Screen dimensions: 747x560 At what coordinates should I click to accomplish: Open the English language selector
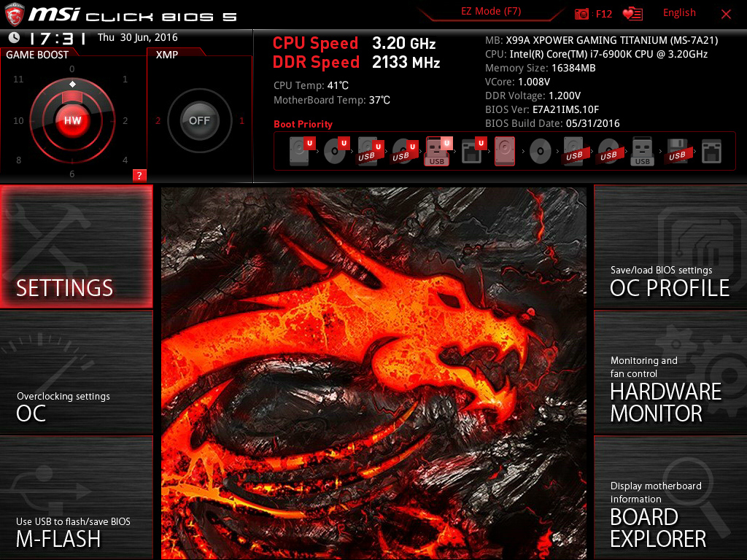(679, 13)
